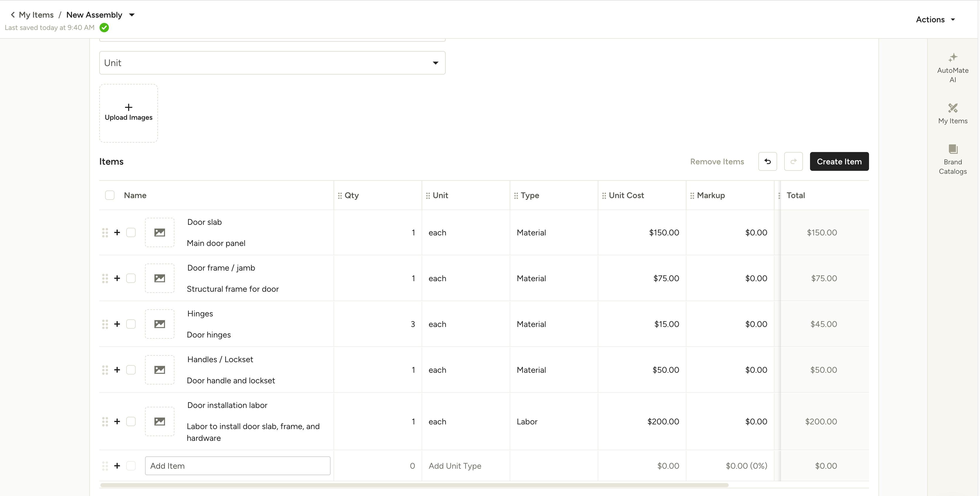Image resolution: width=980 pixels, height=496 pixels.
Task: Click Remove Items link
Action: click(x=717, y=162)
